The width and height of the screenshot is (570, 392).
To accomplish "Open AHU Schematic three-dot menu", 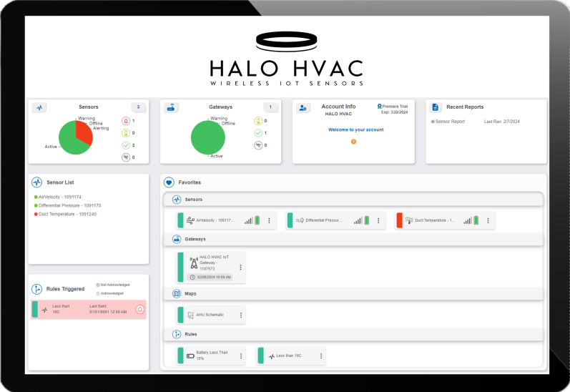I will (x=240, y=315).
